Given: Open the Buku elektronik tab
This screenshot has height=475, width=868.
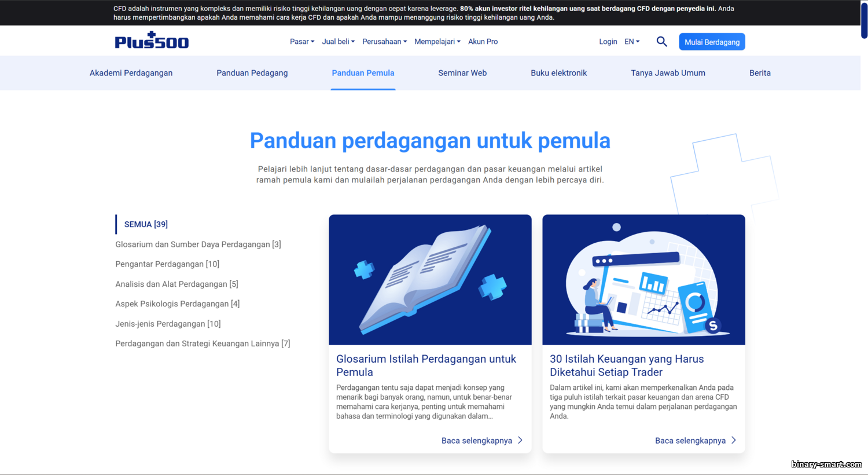Looking at the screenshot, I should 558,73.
